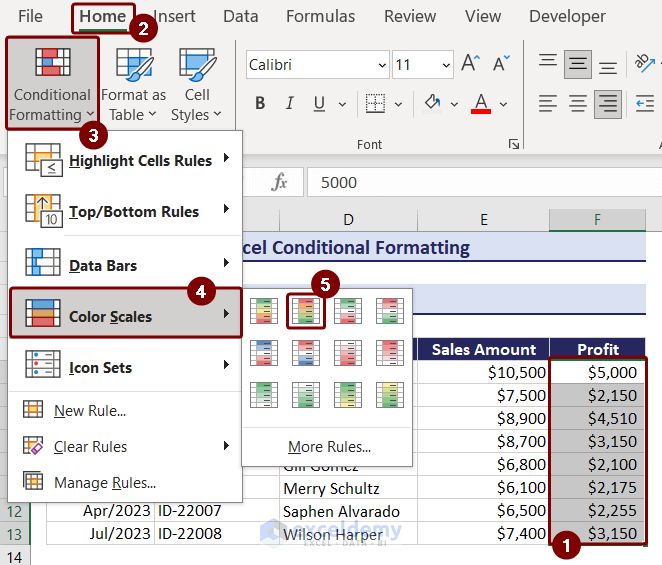Switch to the Data tab
662x565 pixels.
pyautogui.click(x=241, y=16)
